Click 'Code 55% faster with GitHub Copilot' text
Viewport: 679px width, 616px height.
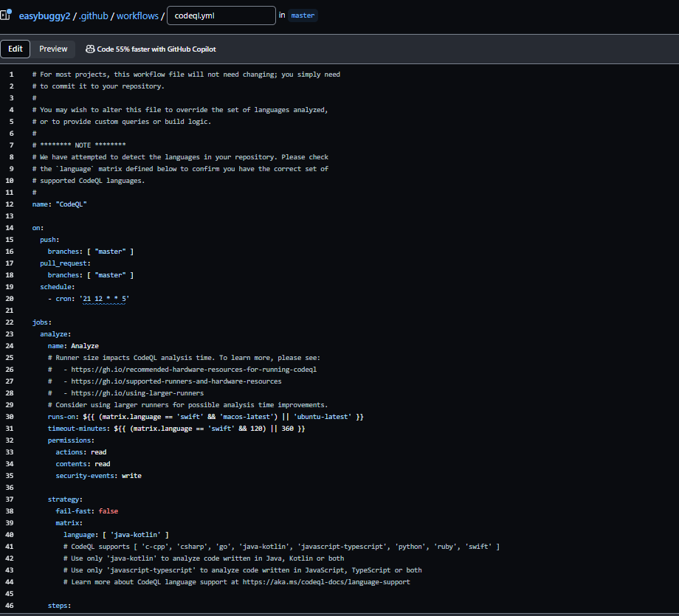[x=156, y=49]
